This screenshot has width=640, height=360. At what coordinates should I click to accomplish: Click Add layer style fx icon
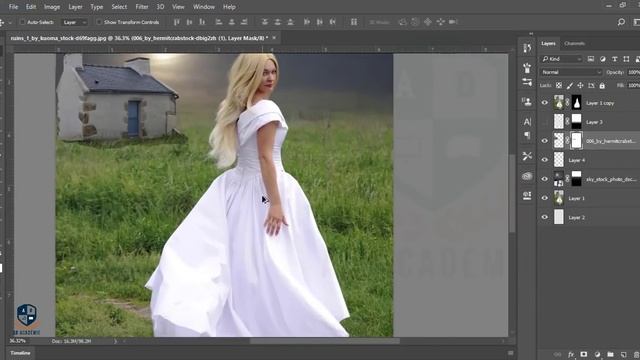571,354
